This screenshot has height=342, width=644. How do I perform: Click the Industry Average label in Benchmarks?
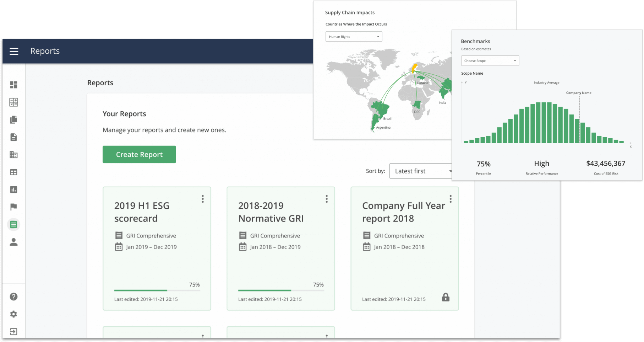tap(546, 82)
